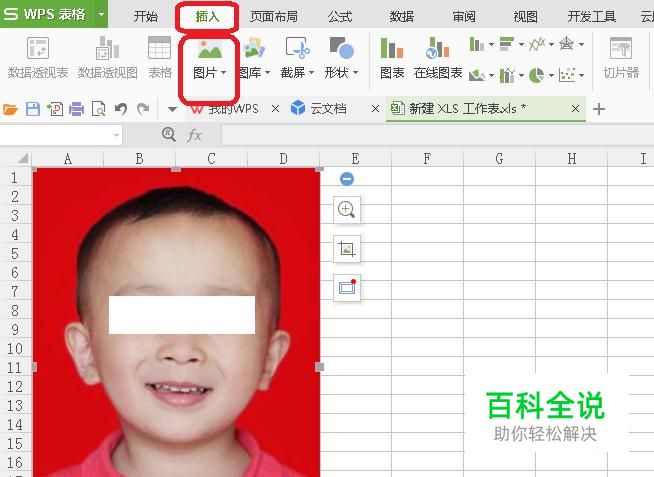Expand the 截屏 dropdown arrow
This screenshot has width=654, height=477.
click(x=312, y=73)
